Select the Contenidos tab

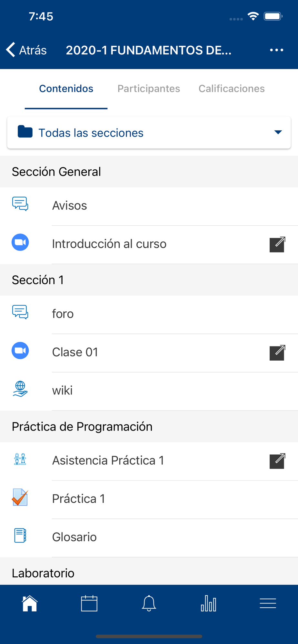[x=66, y=89]
